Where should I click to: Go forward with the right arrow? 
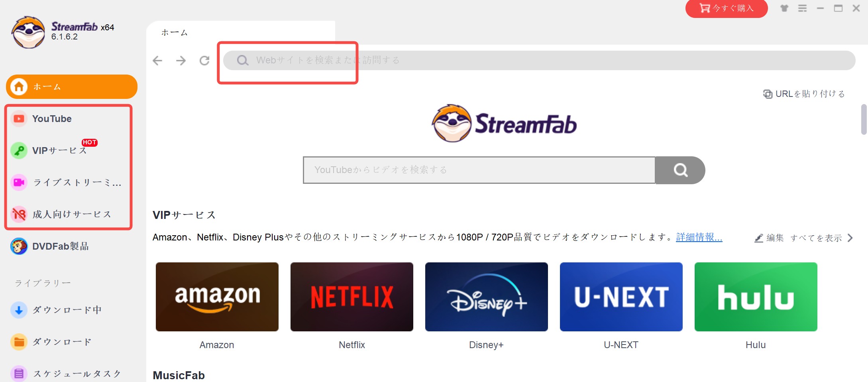tap(181, 60)
